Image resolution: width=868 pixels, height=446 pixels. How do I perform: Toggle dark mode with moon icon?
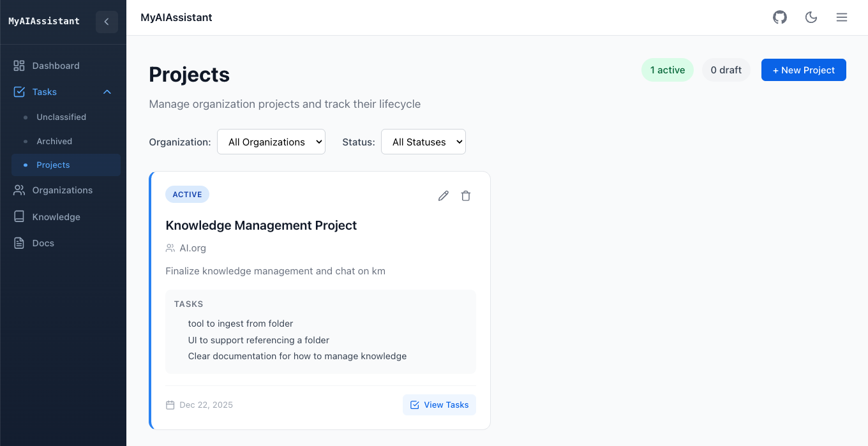pos(811,17)
